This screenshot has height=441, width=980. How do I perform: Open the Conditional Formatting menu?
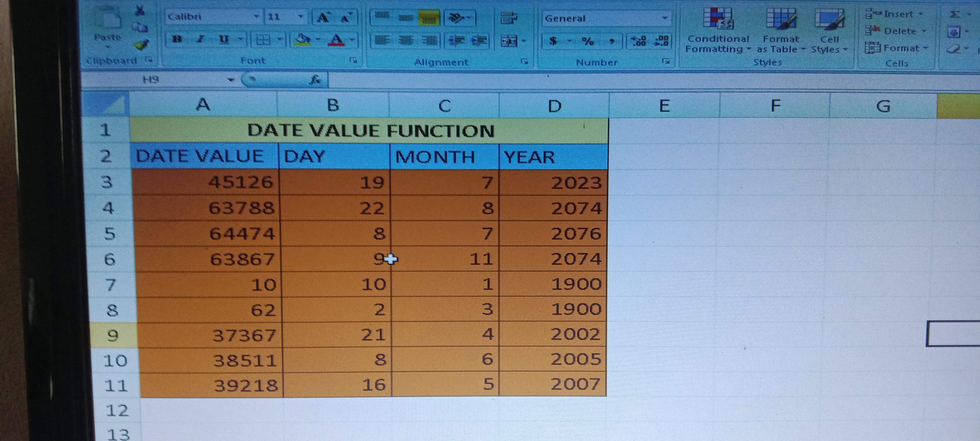[718, 32]
